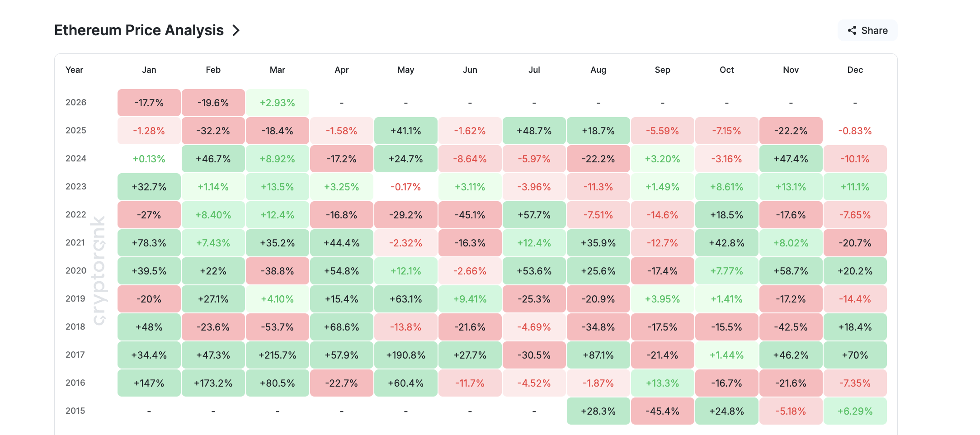The width and height of the screenshot is (980, 435).
Task: Click the empty dash cell for April 2026
Action: coord(341,103)
